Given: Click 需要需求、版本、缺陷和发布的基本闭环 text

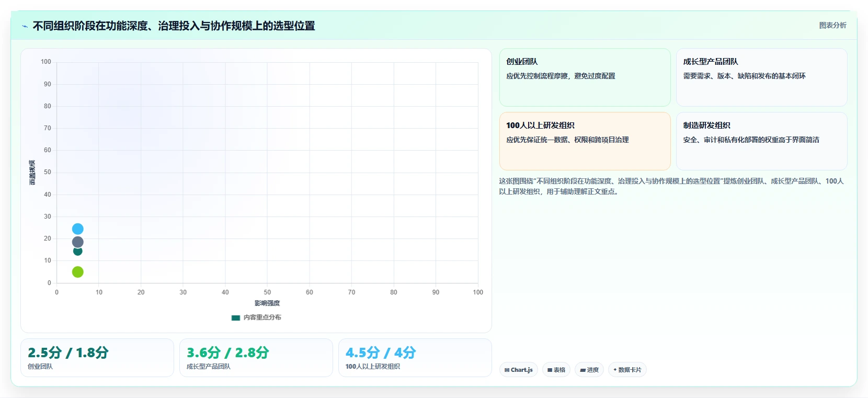Looking at the screenshot, I should [x=744, y=76].
